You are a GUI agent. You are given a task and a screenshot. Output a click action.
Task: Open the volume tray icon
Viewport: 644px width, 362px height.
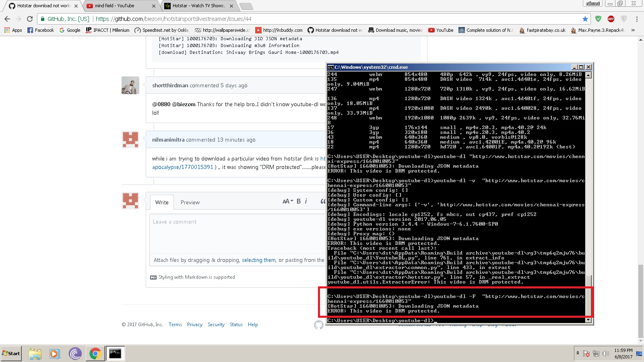605,354
